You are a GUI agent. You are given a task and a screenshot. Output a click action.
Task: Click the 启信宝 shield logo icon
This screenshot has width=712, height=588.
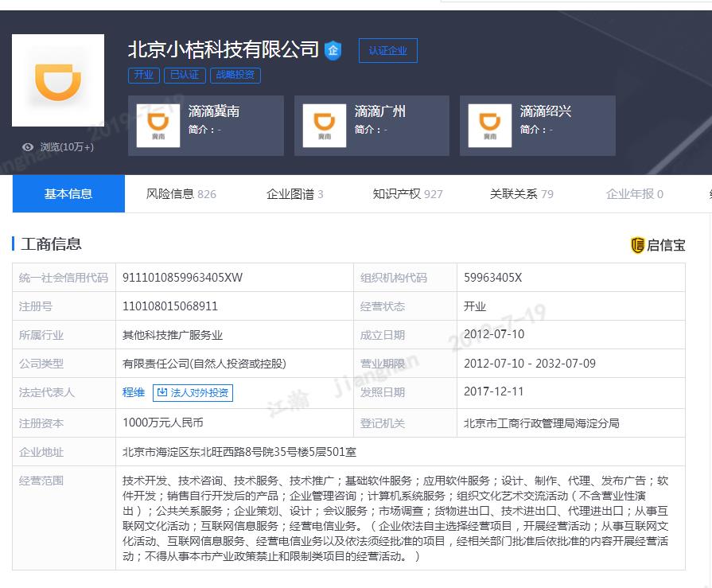[637, 245]
